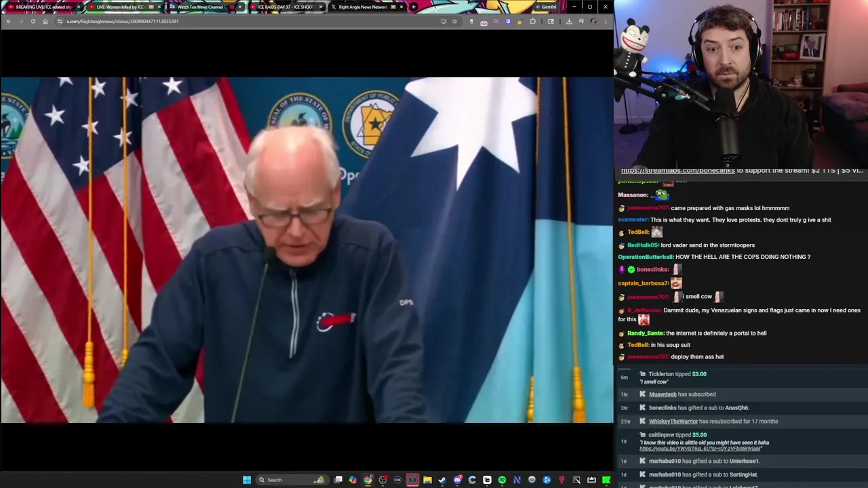Click the boneclinks chat username

coord(652,269)
